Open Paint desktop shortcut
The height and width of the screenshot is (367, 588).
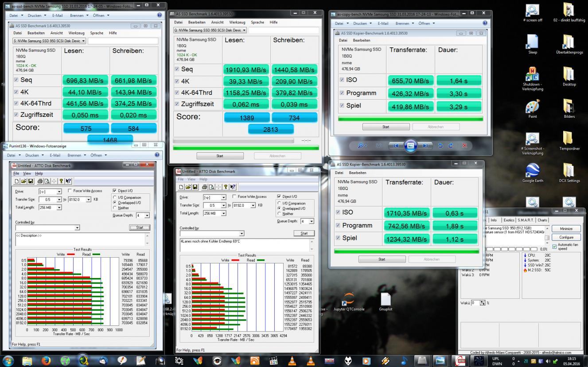(x=532, y=109)
